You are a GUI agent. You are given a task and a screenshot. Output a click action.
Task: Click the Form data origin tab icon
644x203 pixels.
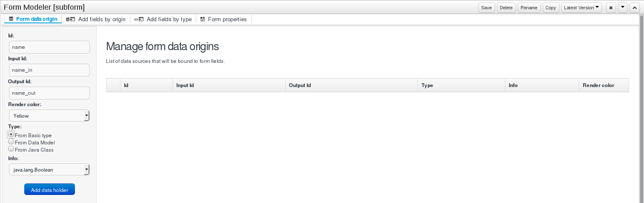tap(11, 19)
